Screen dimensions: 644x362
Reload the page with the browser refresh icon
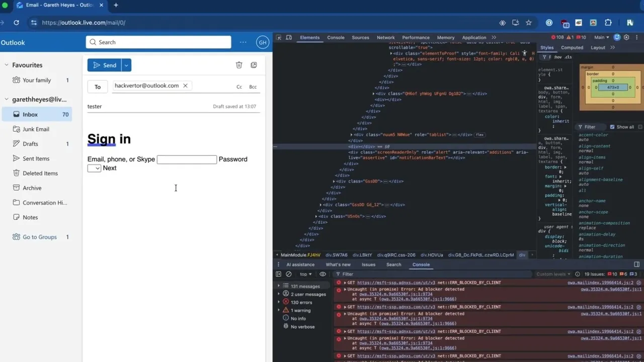tap(16, 23)
